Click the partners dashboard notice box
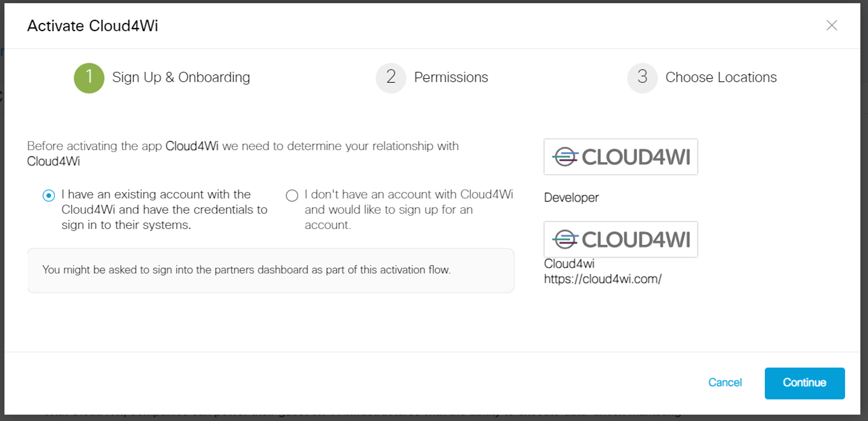The width and height of the screenshot is (868, 421). click(x=270, y=270)
